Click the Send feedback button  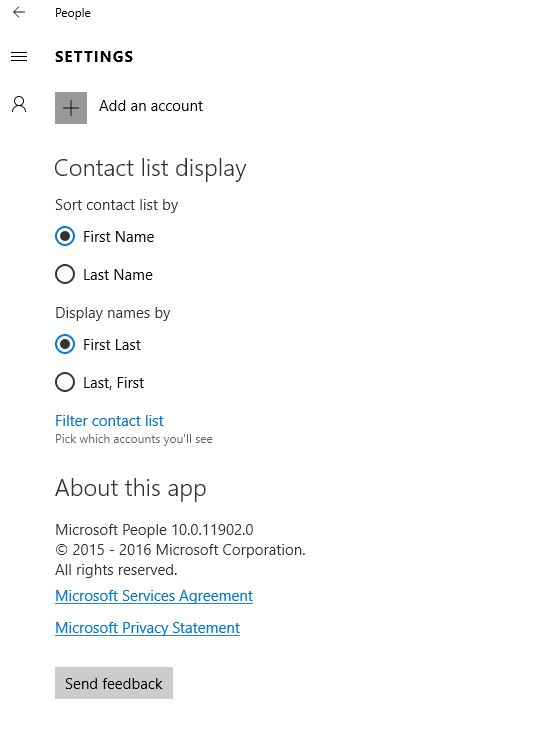(x=114, y=683)
